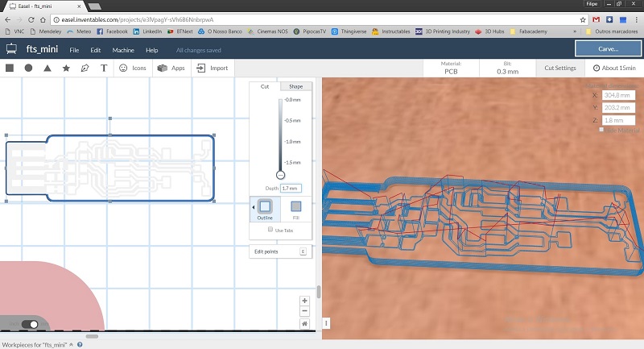Open the Thingiverse bookmark

[349, 31]
